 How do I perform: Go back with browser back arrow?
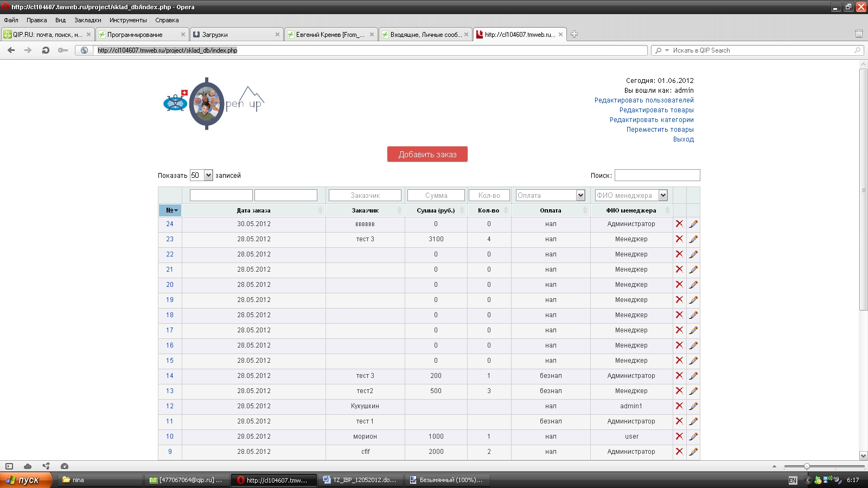pyautogui.click(x=11, y=50)
